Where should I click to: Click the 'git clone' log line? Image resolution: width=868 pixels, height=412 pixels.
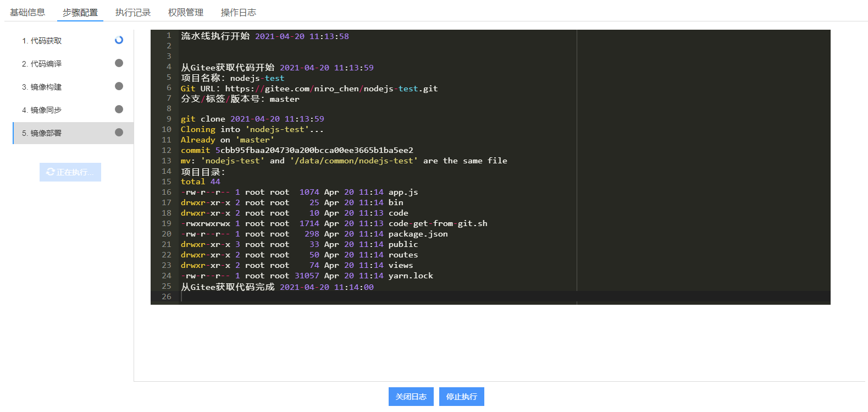pyautogui.click(x=252, y=119)
